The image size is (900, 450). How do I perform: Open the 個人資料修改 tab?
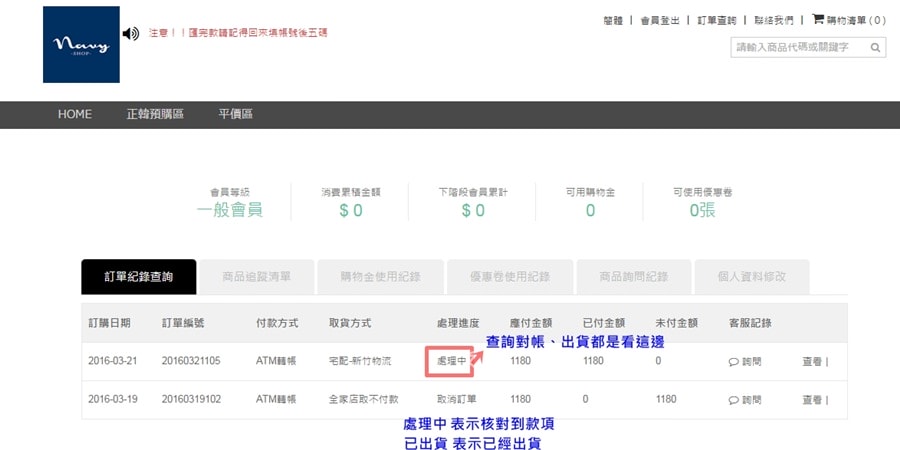[750, 277]
